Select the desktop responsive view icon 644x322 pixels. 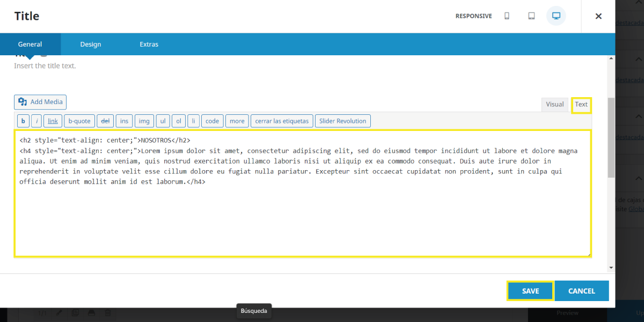tap(556, 16)
